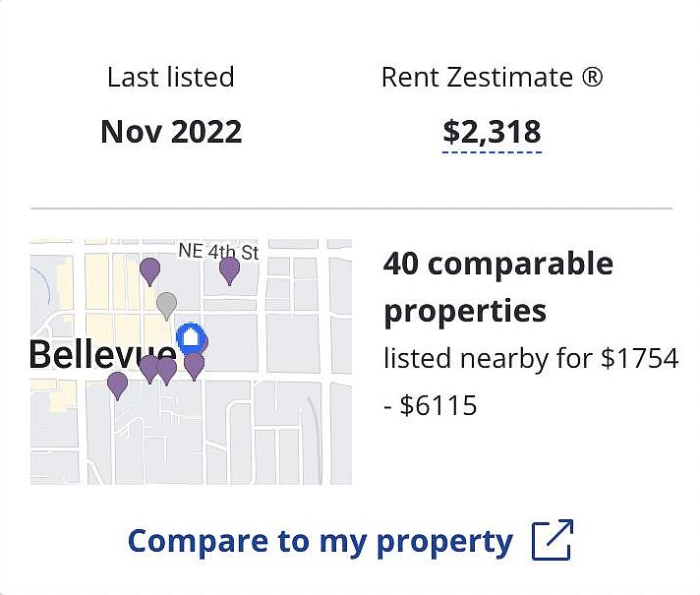
Task: Click purple pin directly below the home marker
Action: pos(194,365)
